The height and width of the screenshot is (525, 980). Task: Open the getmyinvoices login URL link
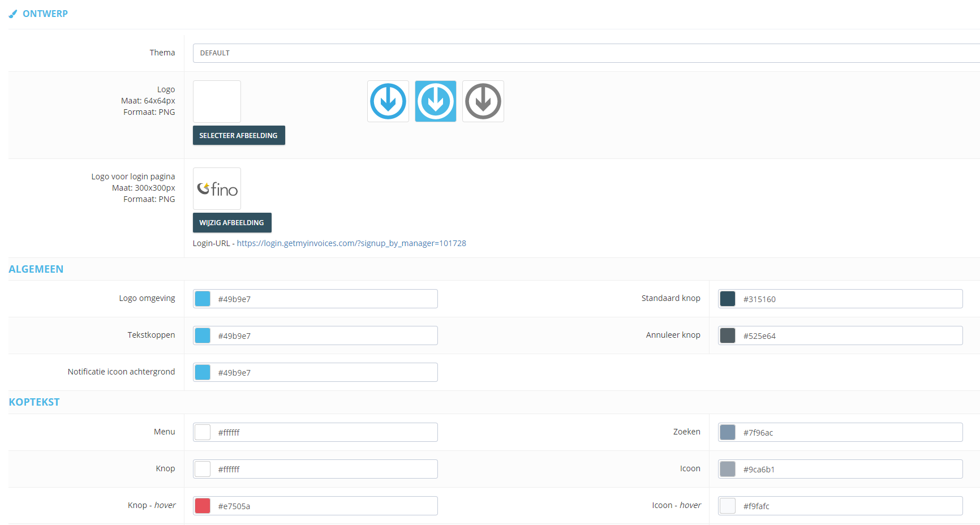coord(351,243)
